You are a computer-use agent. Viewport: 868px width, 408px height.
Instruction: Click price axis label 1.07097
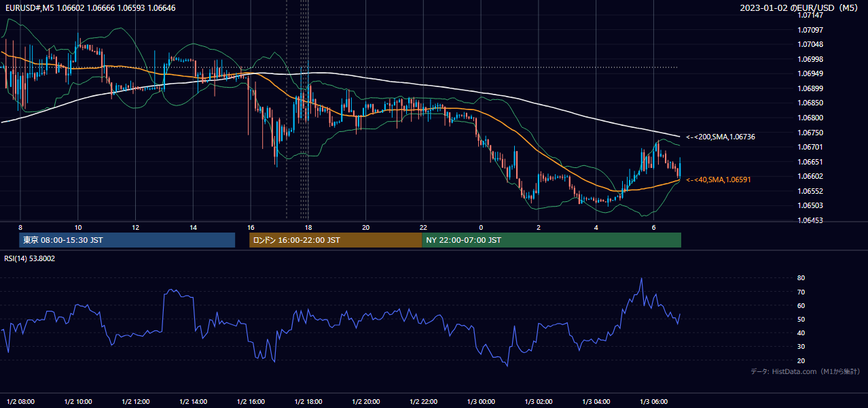click(x=810, y=30)
